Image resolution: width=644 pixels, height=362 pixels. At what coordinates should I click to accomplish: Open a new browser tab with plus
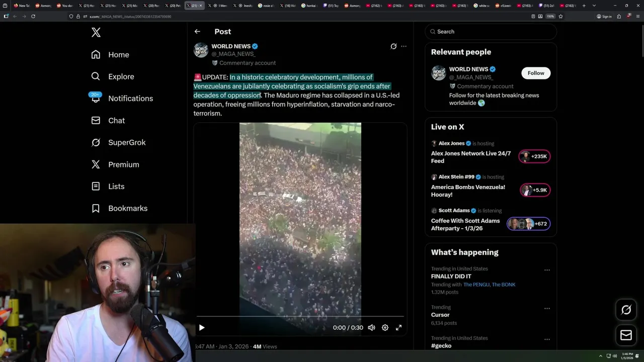pyautogui.click(x=584, y=6)
